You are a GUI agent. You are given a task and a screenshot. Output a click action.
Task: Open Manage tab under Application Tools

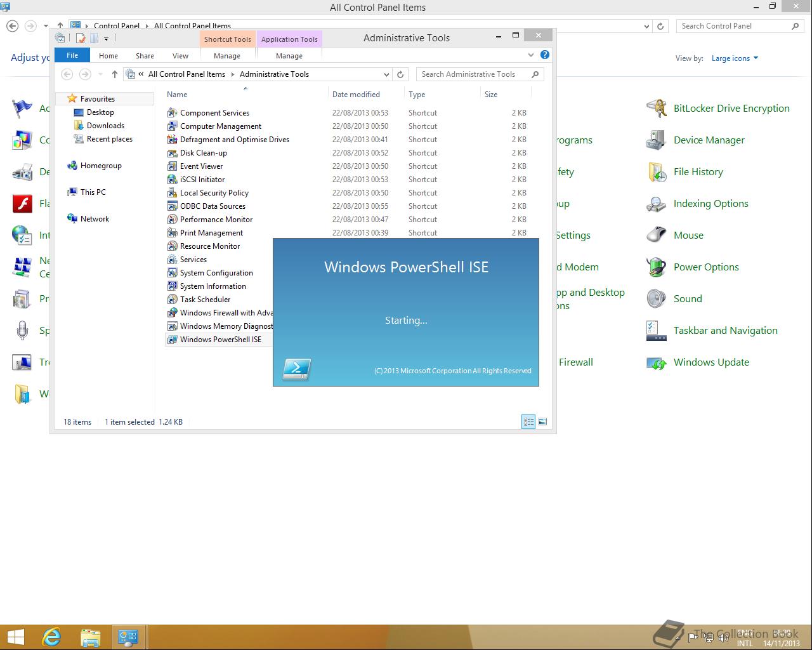point(289,56)
